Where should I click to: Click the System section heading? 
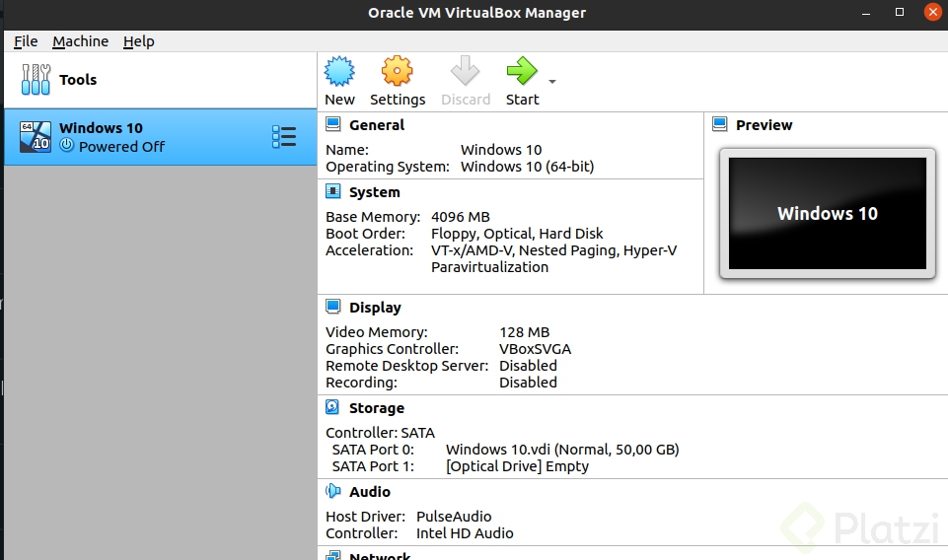pyautogui.click(x=374, y=192)
